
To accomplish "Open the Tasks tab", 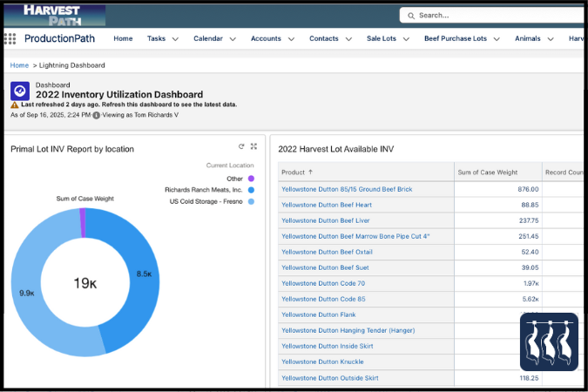I will click(157, 38).
